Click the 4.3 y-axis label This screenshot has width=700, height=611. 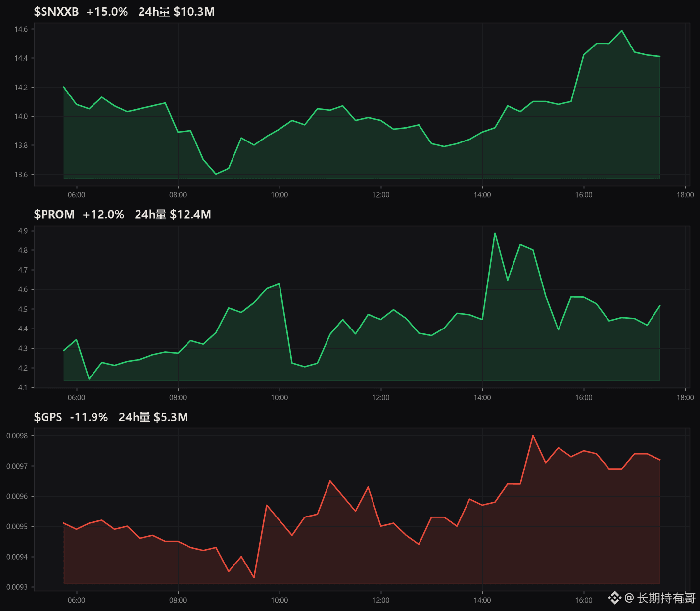point(23,348)
